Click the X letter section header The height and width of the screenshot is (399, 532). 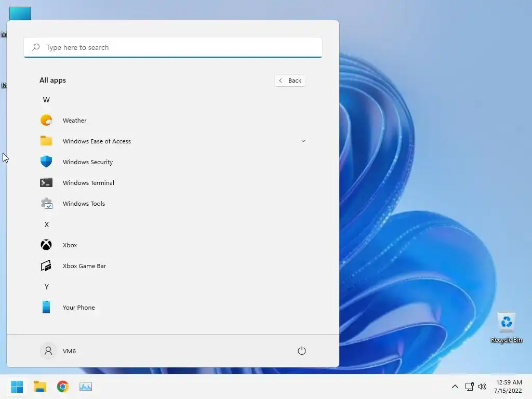pos(46,224)
